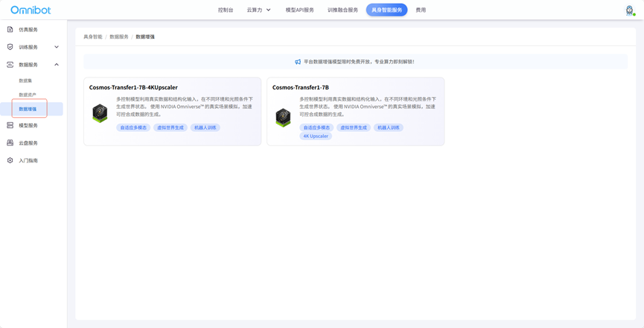This screenshot has width=644, height=328.
Task: Select the 具身智能服务 top tab
Action: pos(386,10)
